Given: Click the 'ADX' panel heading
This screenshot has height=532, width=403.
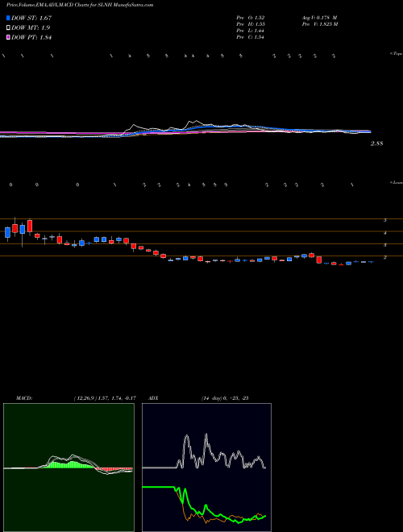Looking at the screenshot, I should point(154,398).
